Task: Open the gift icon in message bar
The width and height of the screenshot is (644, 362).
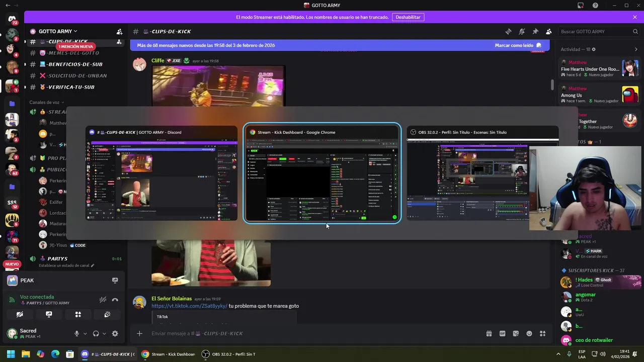Action: pos(489,333)
